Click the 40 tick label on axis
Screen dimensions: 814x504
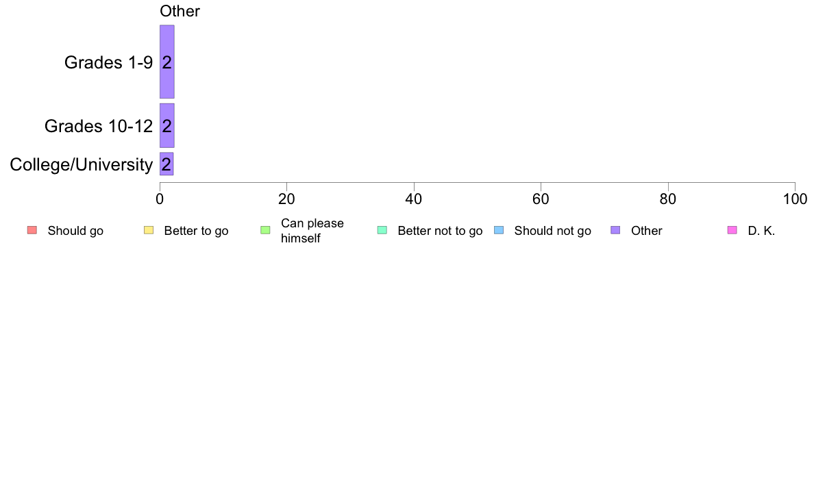pyautogui.click(x=414, y=199)
